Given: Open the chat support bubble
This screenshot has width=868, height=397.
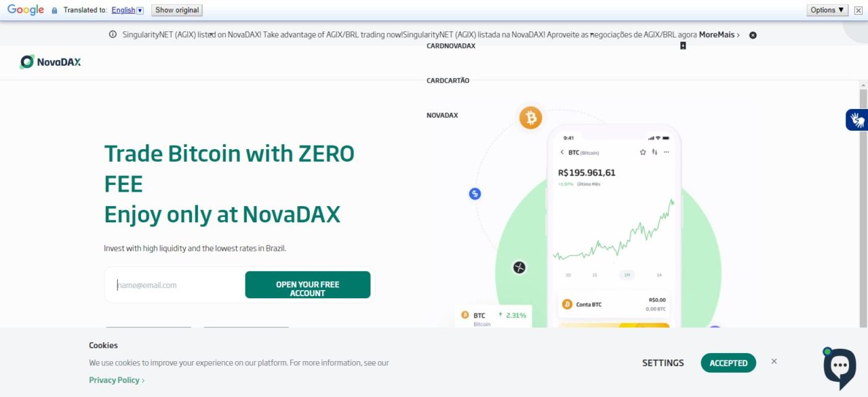Looking at the screenshot, I should point(839,368).
